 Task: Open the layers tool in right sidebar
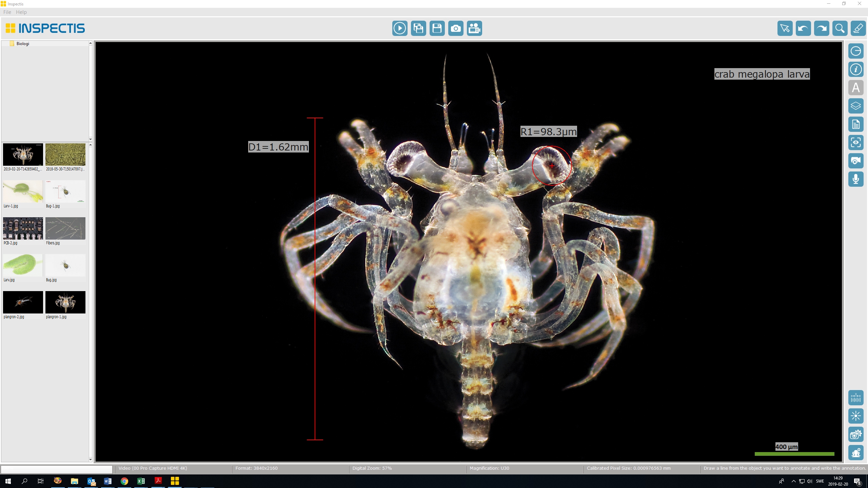point(855,106)
